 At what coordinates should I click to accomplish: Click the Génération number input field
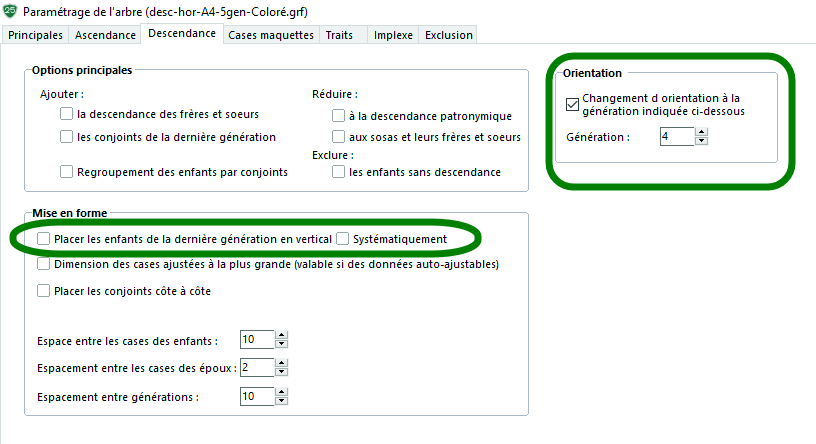677,136
